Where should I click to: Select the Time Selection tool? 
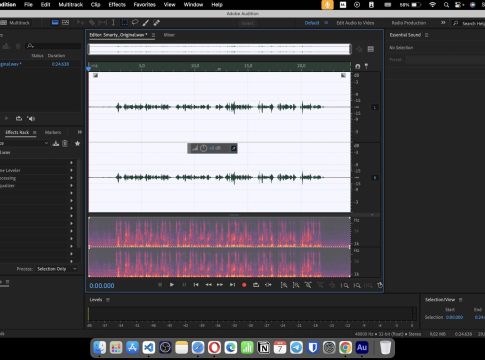pyautogui.click(x=113, y=22)
